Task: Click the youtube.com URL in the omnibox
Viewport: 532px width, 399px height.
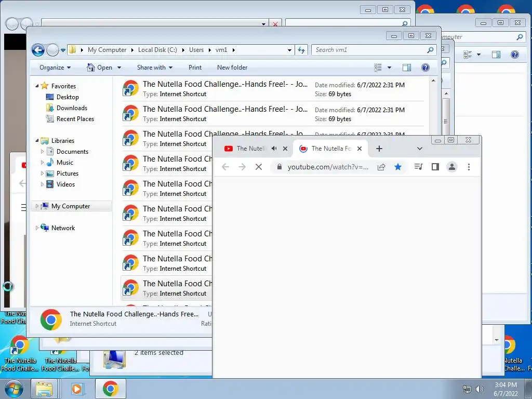Action: pyautogui.click(x=328, y=167)
